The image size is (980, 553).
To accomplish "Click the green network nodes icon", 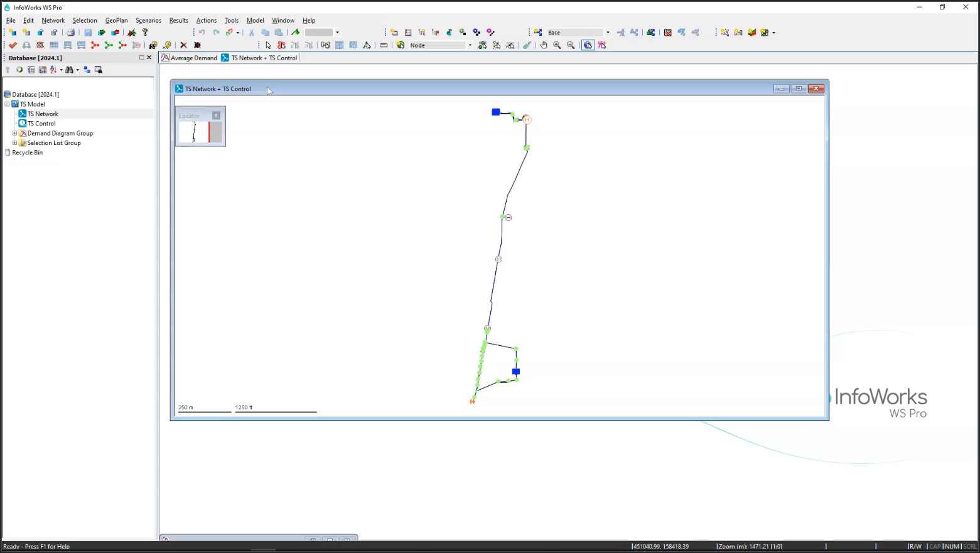I will 109,45.
